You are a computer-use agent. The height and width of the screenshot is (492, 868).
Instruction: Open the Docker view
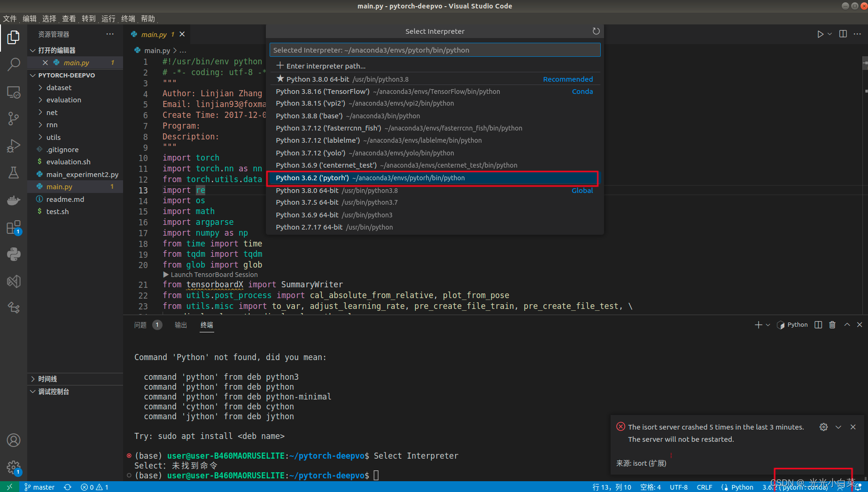tap(14, 200)
